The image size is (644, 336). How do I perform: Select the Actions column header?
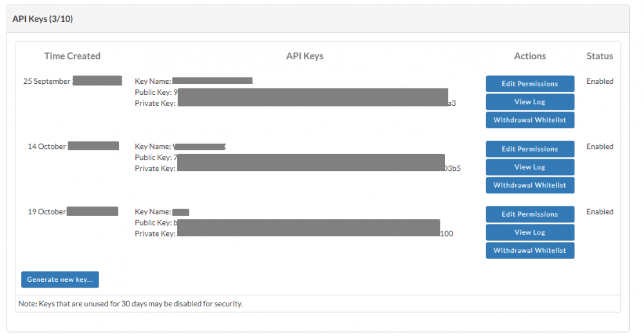coord(529,56)
